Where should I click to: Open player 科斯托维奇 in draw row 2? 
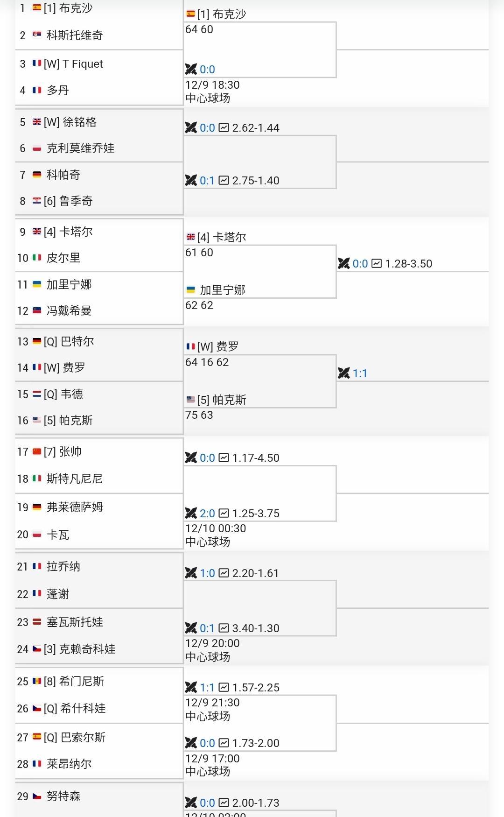pos(75,35)
